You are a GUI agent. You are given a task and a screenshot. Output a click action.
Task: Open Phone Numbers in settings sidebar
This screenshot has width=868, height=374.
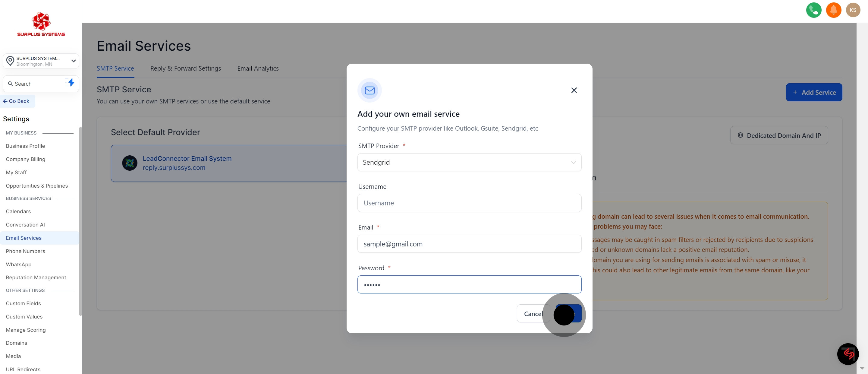coord(25,251)
